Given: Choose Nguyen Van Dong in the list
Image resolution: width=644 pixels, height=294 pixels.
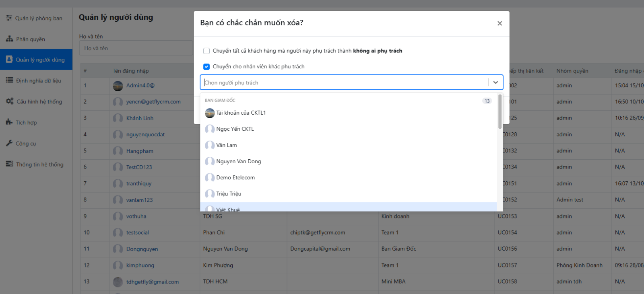Looking at the screenshot, I should click(238, 161).
